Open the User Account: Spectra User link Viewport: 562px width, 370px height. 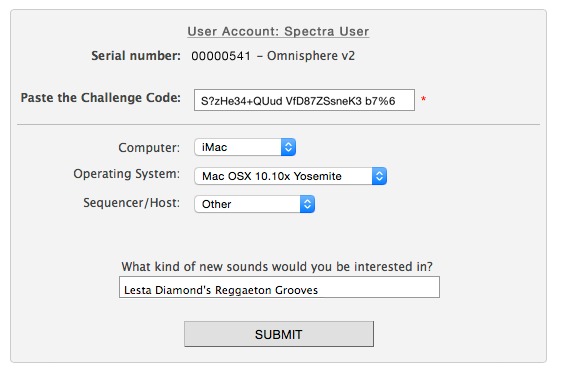coord(278,32)
